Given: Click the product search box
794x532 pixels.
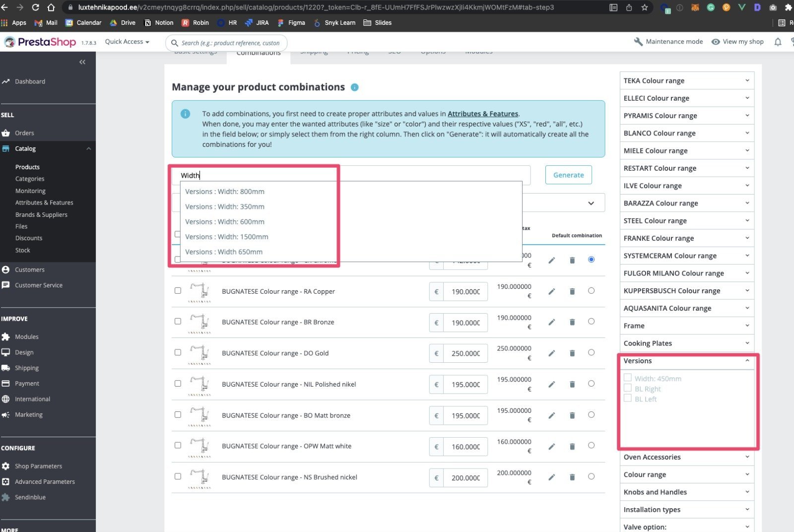Looking at the screenshot, I should (x=227, y=43).
